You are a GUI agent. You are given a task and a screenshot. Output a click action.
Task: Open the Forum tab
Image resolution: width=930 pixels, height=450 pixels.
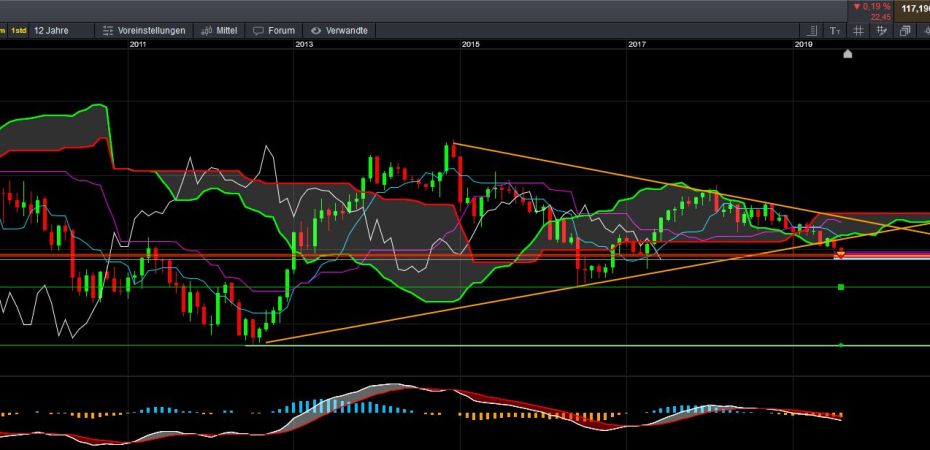(273, 31)
